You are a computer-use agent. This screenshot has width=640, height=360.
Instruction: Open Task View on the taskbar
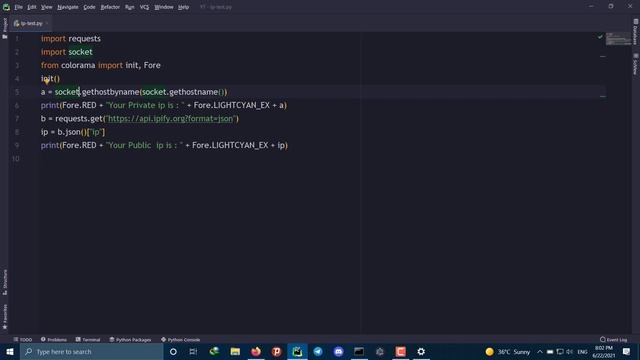(193, 351)
